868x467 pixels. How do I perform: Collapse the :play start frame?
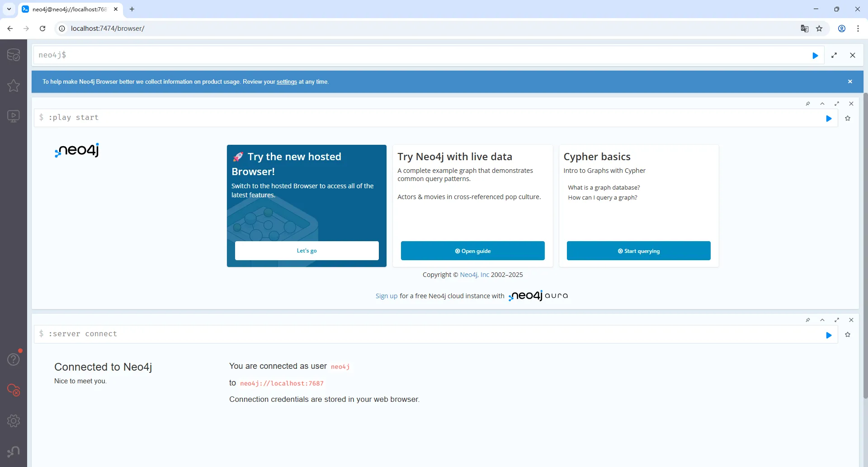coord(822,104)
